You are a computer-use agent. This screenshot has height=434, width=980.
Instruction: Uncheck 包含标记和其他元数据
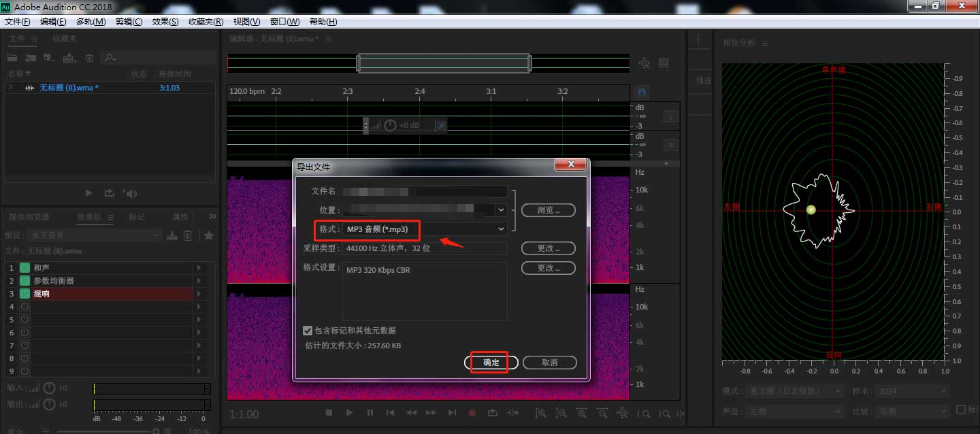[308, 331]
